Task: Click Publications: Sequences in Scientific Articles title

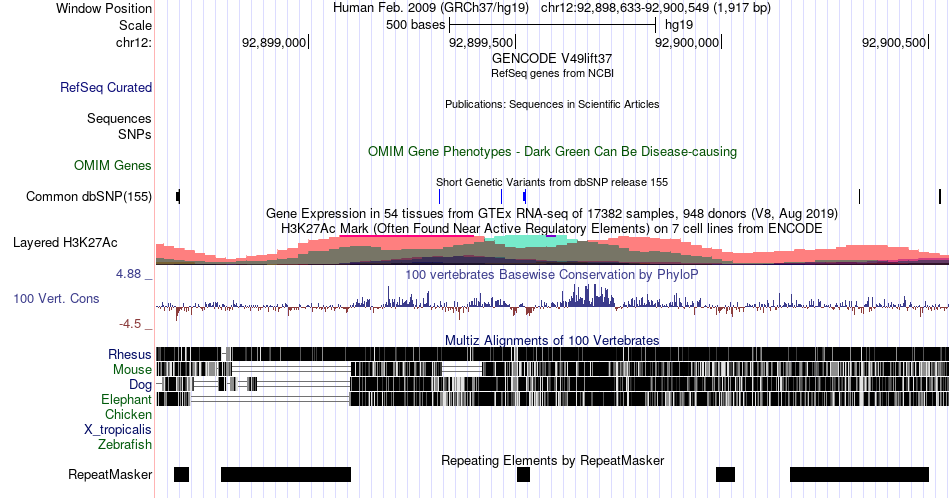Action: coord(552,104)
